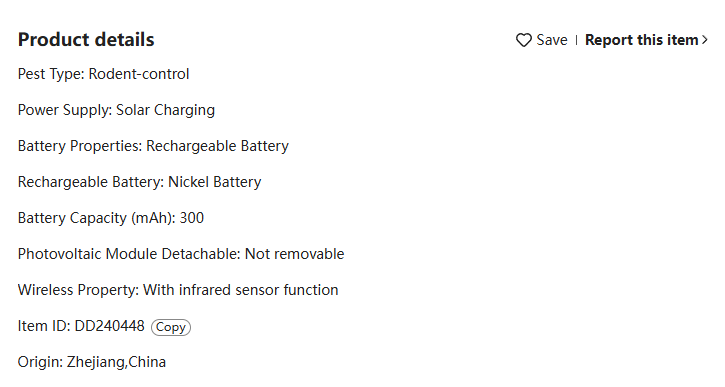Click the Not removable value
Viewport: 725px width, 387px height.
coord(294,254)
